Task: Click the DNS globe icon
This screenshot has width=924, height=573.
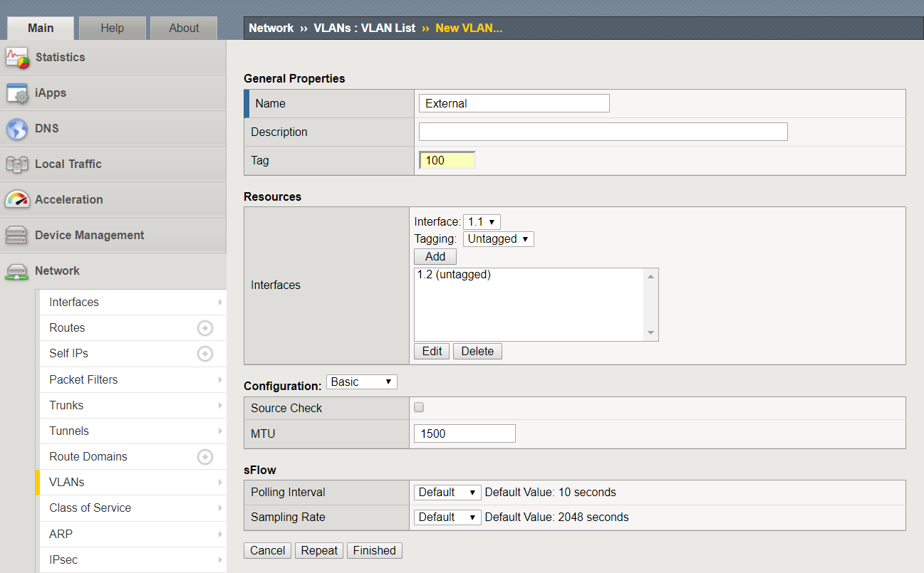Action: 17,129
